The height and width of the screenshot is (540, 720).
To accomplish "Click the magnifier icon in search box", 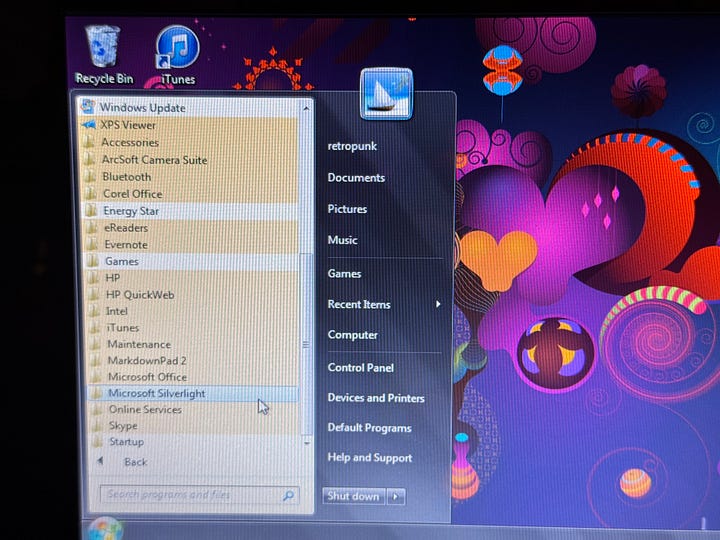I will pos(288,495).
